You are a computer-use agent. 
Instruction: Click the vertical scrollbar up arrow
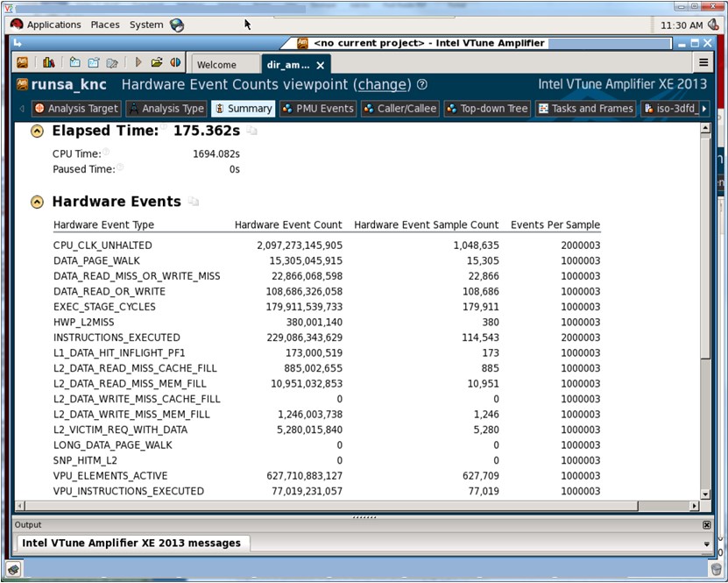tap(705, 128)
